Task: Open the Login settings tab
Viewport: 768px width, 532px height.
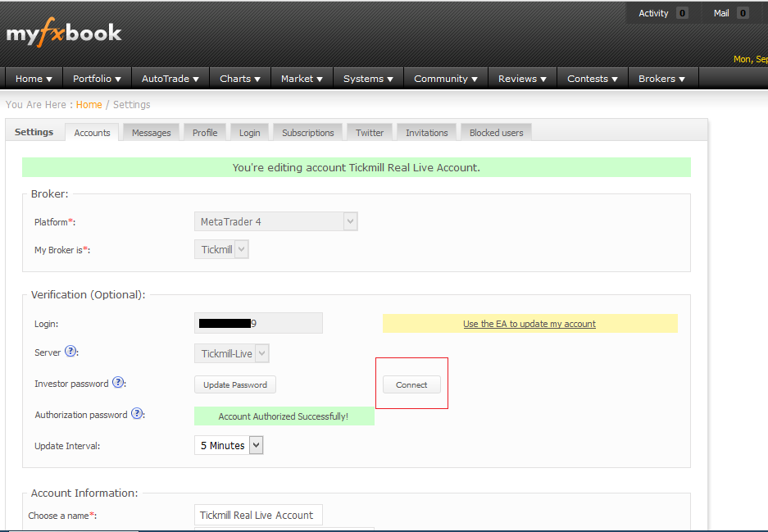Action: 250,133
